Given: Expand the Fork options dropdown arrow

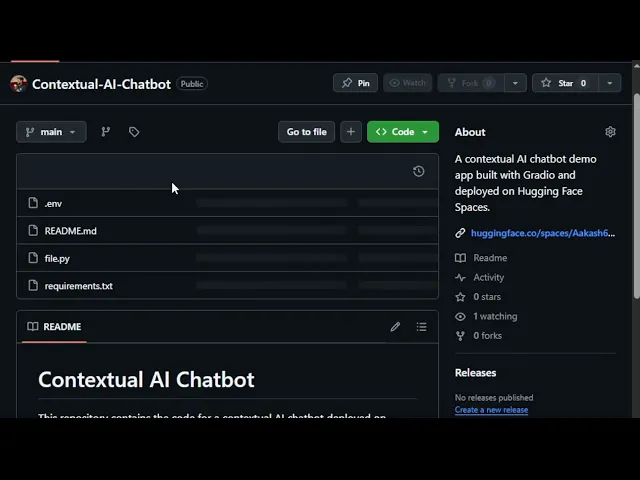Looking at the screenshot, I should (x=516, y=83).
